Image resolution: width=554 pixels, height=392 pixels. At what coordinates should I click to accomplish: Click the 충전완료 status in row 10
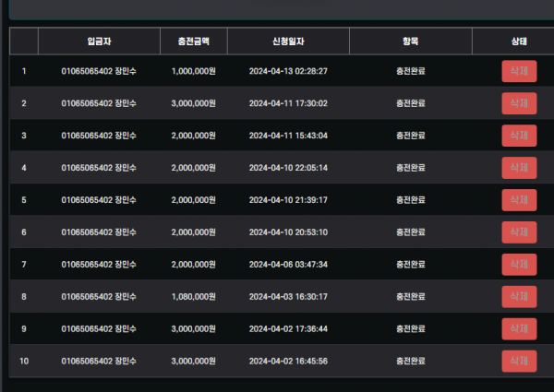(410, 361)
